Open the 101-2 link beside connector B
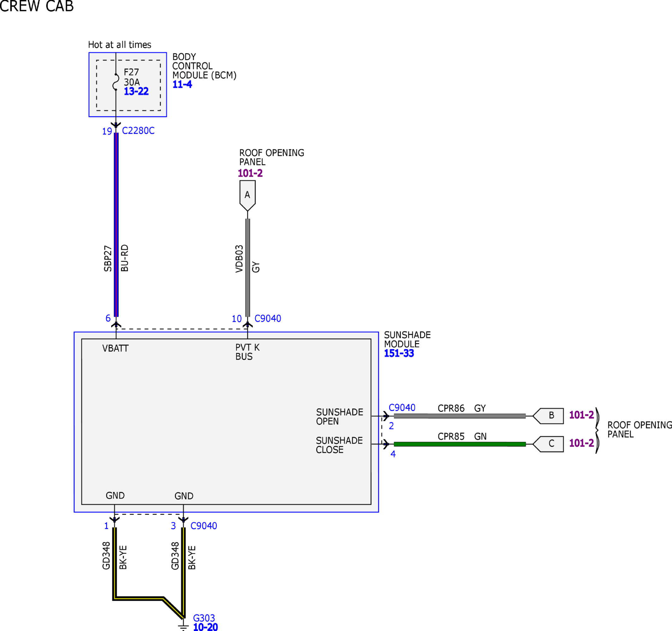The width and height of the screenshot is (672, 631). point(581,415)
